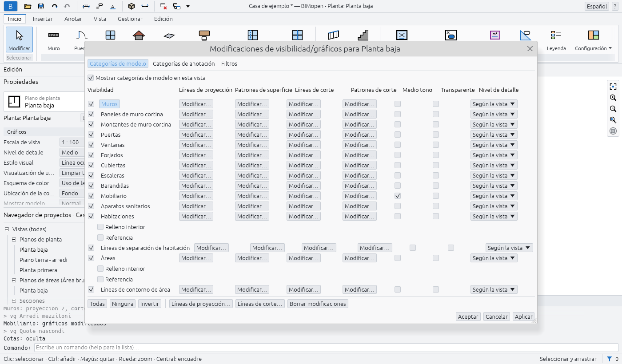Open the Configuración dropdown in the ribbon
The width and height of the screenshot is (622, 364).
[x=593, y=40]
